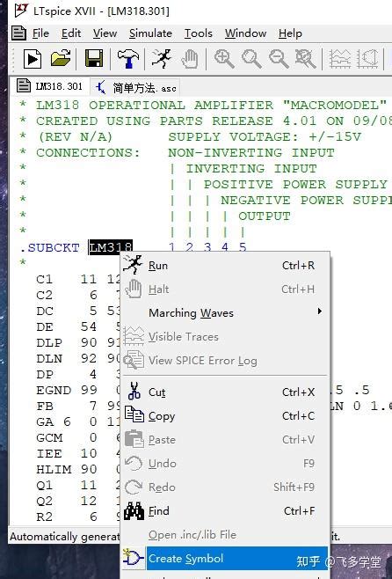The image size is (392, 579).
Task: Open a file with the folder icon
Action: 61,58
